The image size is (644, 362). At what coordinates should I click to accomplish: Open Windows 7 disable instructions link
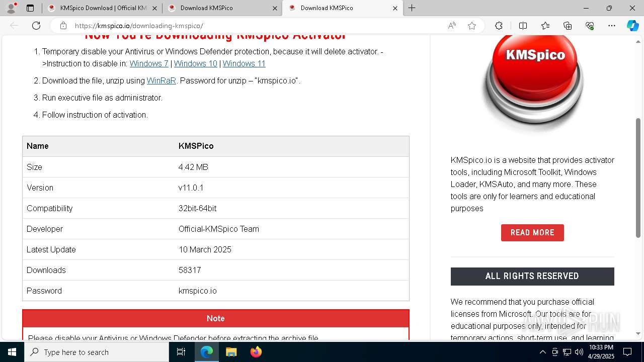149,63
